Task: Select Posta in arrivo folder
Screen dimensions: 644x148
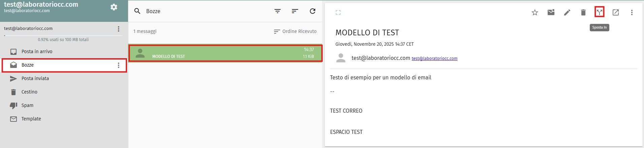Action: click(37, 51)
